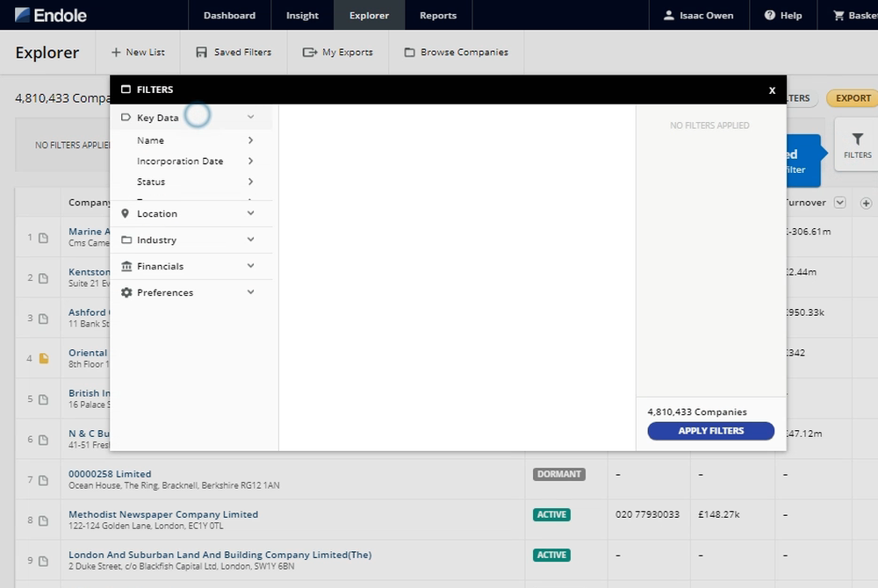Click the funnel Filters icon
The image size is (878, 588).
857,139
